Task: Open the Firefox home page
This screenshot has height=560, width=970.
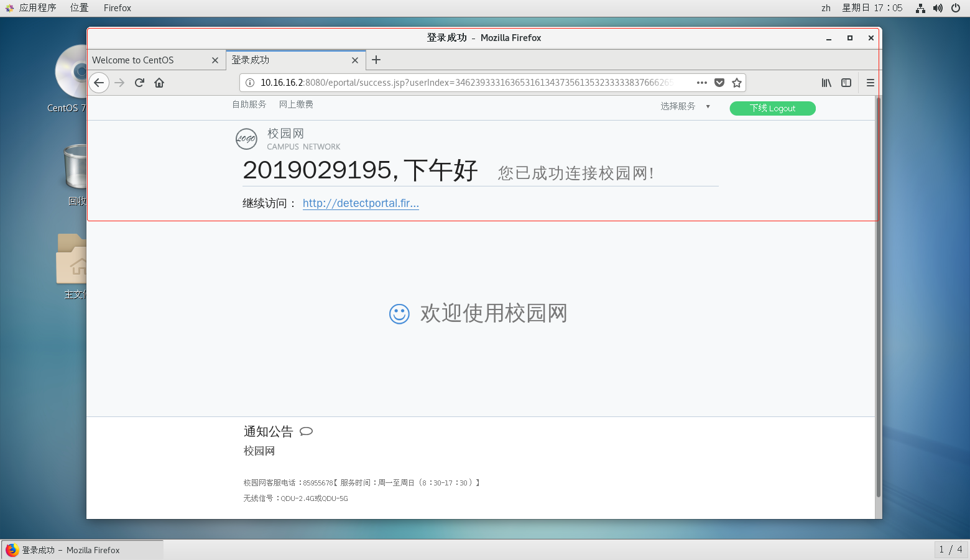Action: 159,83
